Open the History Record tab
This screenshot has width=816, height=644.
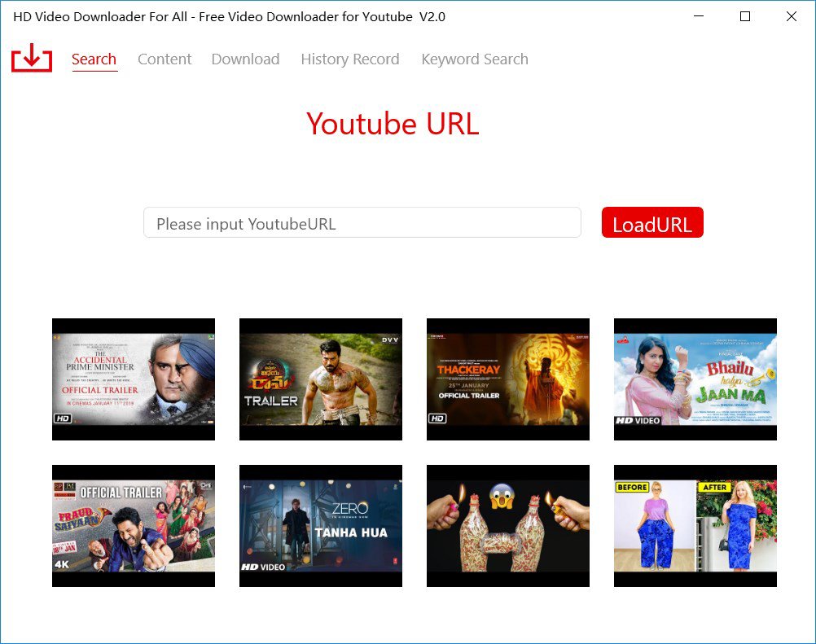349,59
